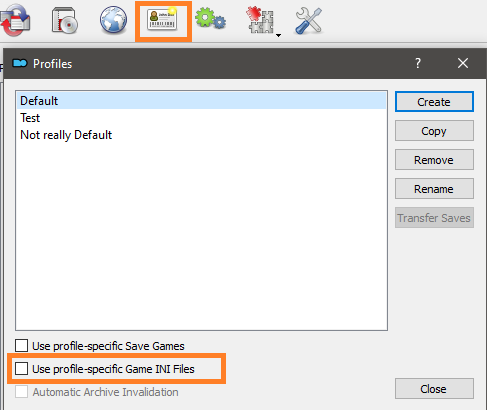Open the Profiles ID card icon
487x410 pixels.
(x=162, y=20)
